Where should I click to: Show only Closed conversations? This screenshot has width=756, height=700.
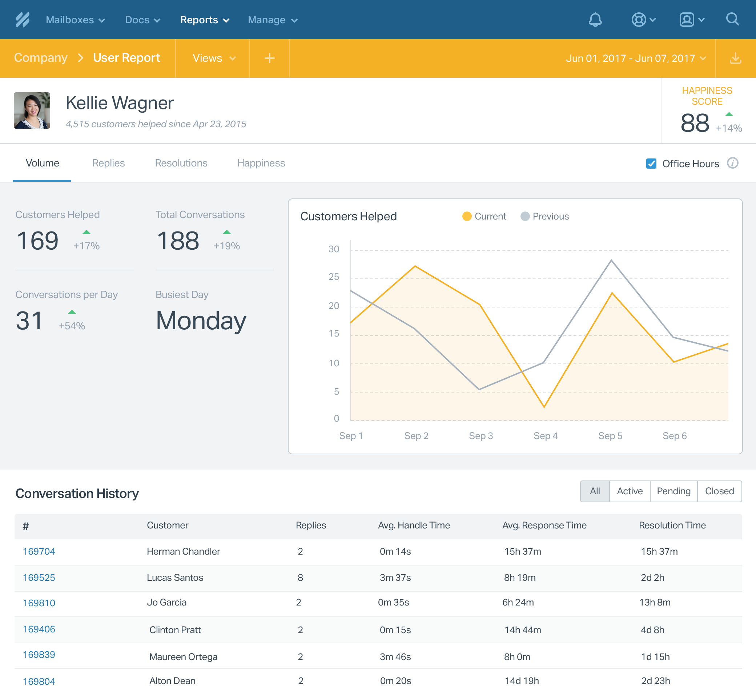click(x=719, y=491)
